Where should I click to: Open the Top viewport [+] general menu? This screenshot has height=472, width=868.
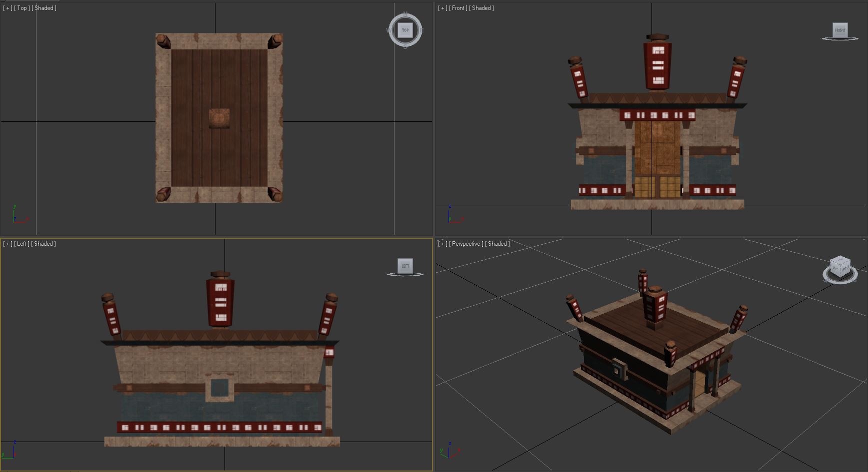pyautogui.click(x=7, y=8)
